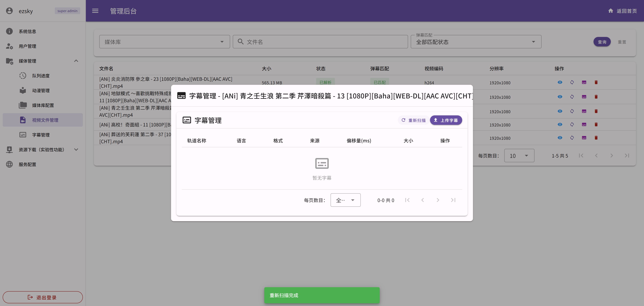
Task: Click the 文件名 search input field
Action: pos(320,42)
